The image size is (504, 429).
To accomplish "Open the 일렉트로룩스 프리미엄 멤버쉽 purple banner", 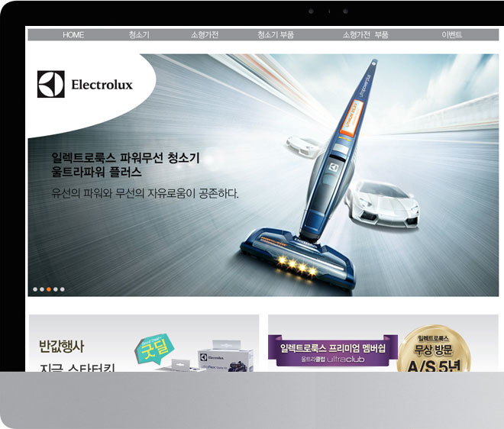I will tap(333, 350).
